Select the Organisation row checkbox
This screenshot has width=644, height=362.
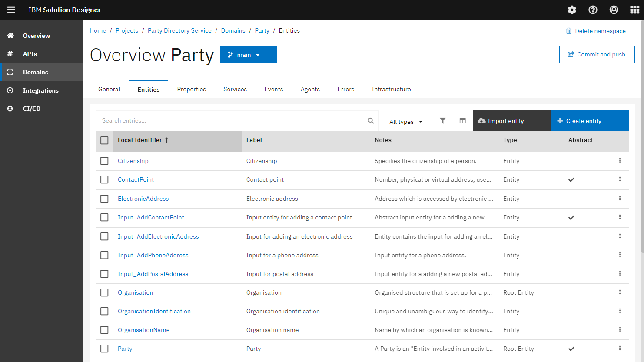(104, 292)
